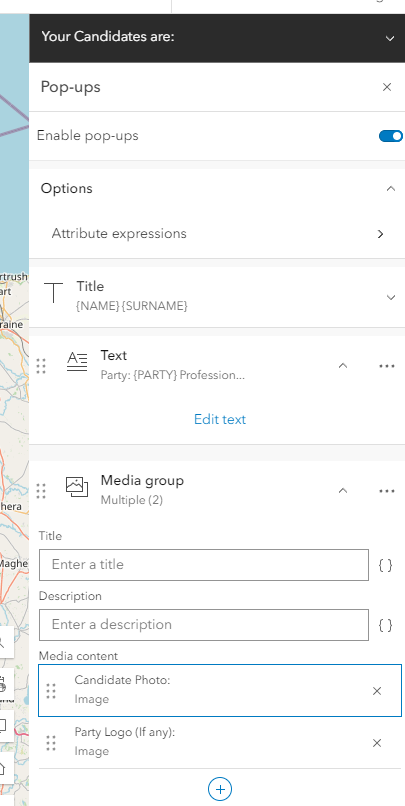
Task: Collapse the Options section chevron
Action: point(391,188)
